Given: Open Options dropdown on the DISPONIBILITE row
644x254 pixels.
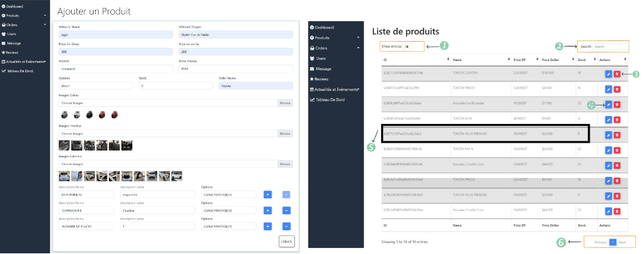Looking at the screenshot, I should pyautogui.click(x=229, y=194).
